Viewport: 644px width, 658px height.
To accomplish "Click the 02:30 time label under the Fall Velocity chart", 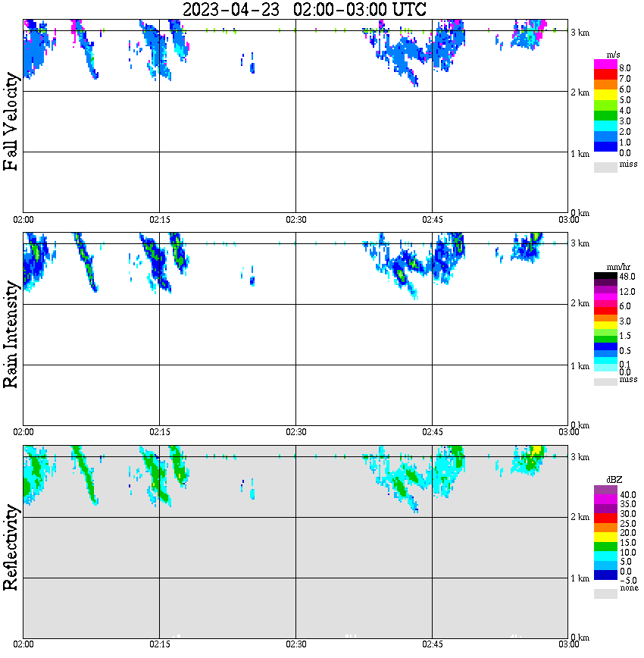I will tap(295, 220).
